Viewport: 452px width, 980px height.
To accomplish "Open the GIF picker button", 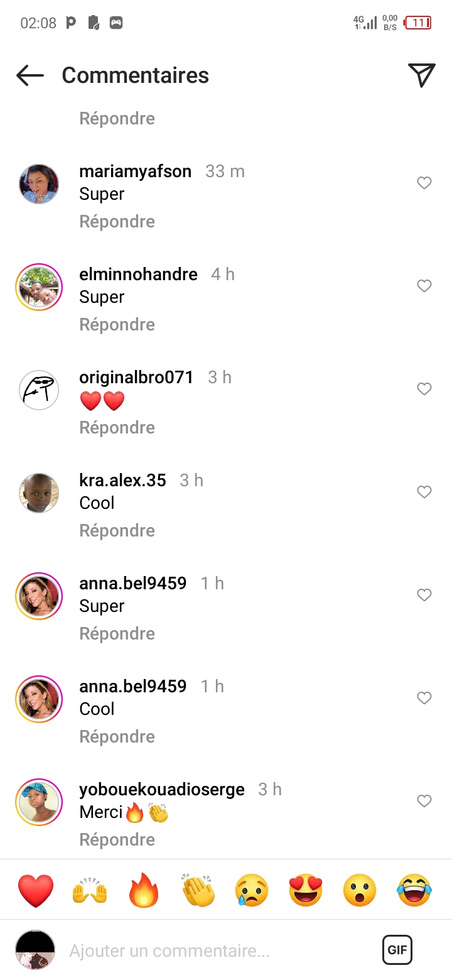I will (397, 950).
